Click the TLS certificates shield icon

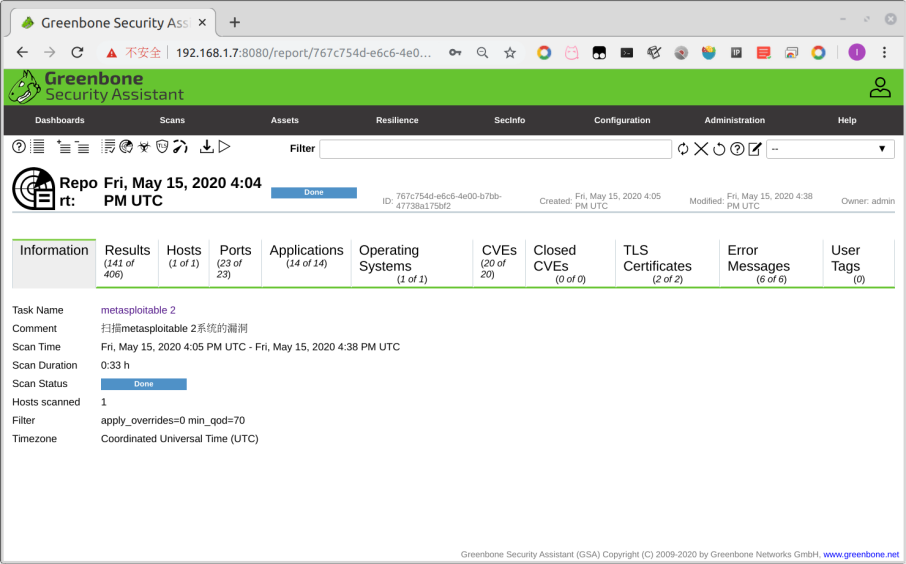pos(162,148)
